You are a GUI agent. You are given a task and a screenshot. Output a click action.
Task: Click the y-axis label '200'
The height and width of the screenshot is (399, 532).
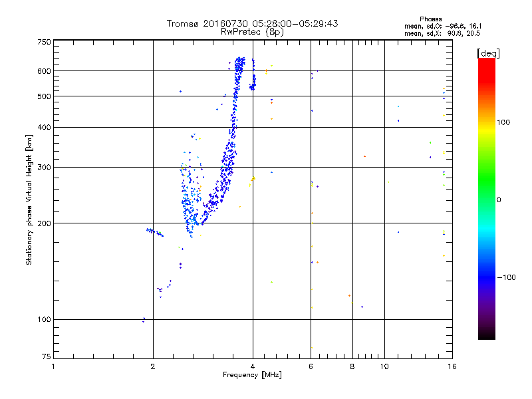[x=44, y=223]
